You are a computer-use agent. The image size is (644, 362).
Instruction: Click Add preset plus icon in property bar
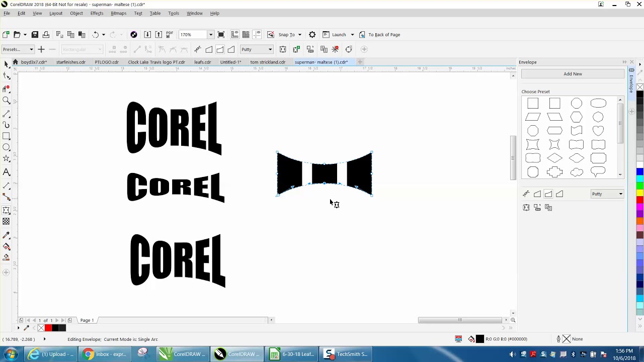click(41, 49)
